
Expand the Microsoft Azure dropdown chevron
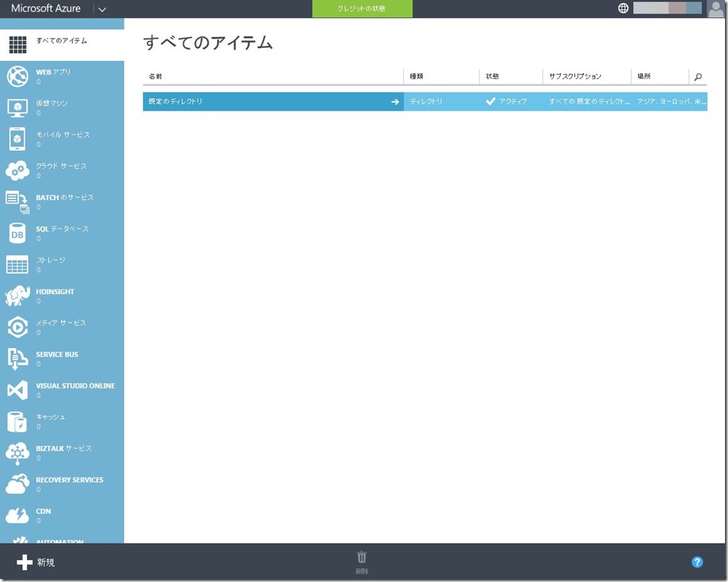click(102, 9)
